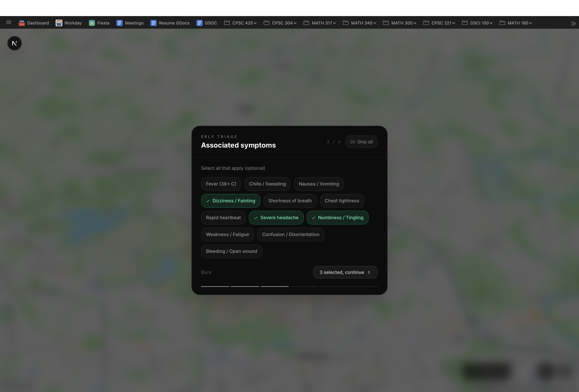Open the GSOC doc bookmark
Viewport: 579px width, 392px height.
pos(207,23)
